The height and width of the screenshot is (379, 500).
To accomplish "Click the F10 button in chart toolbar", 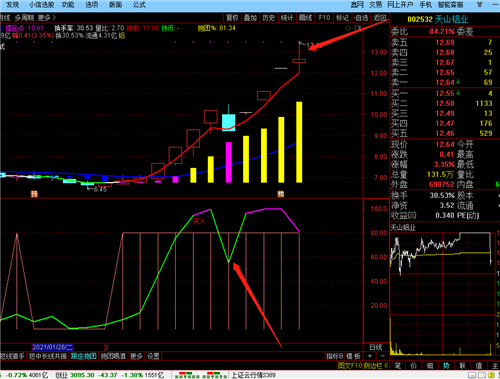I will pos(324,18).
